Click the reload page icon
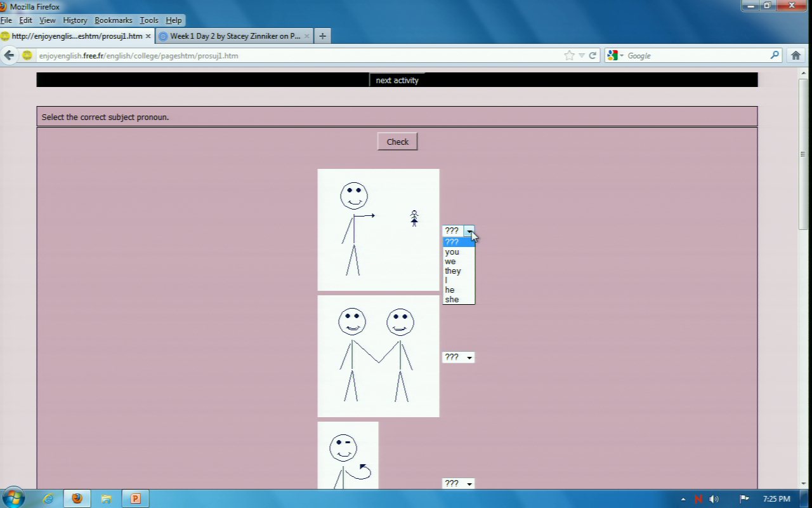 click(593, 55)
